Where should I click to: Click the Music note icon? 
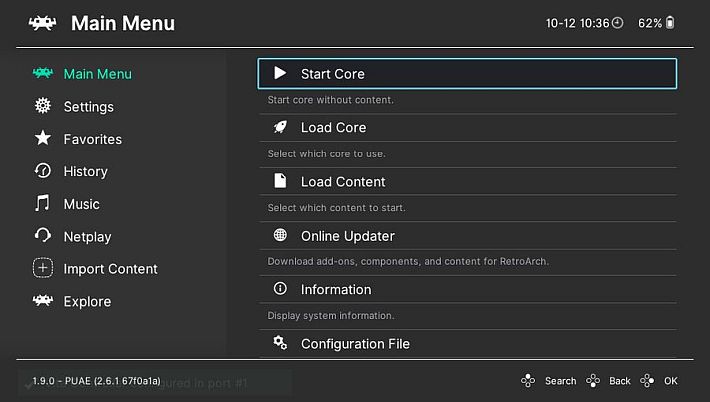click(x=42, y=203)
